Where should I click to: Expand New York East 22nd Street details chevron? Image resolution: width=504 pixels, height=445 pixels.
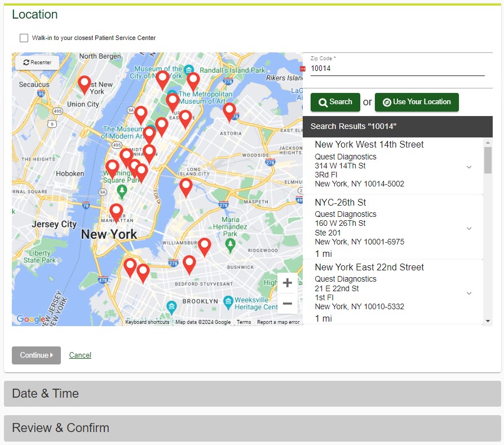[469, 293]
